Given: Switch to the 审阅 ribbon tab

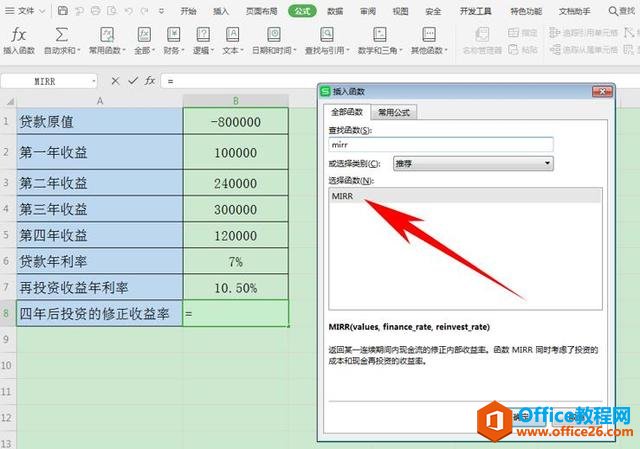Looking at the screenshot, I should point(368,11).
